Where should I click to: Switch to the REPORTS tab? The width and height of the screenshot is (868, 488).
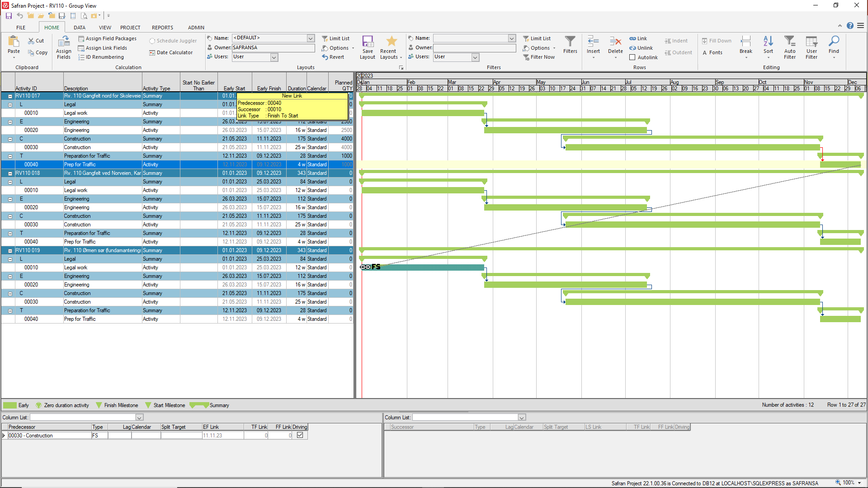[x=162, y=28]
